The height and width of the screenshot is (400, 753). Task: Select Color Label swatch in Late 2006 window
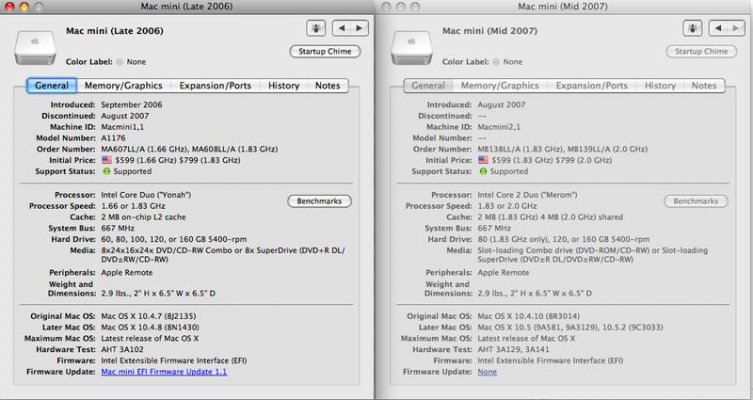120,62
